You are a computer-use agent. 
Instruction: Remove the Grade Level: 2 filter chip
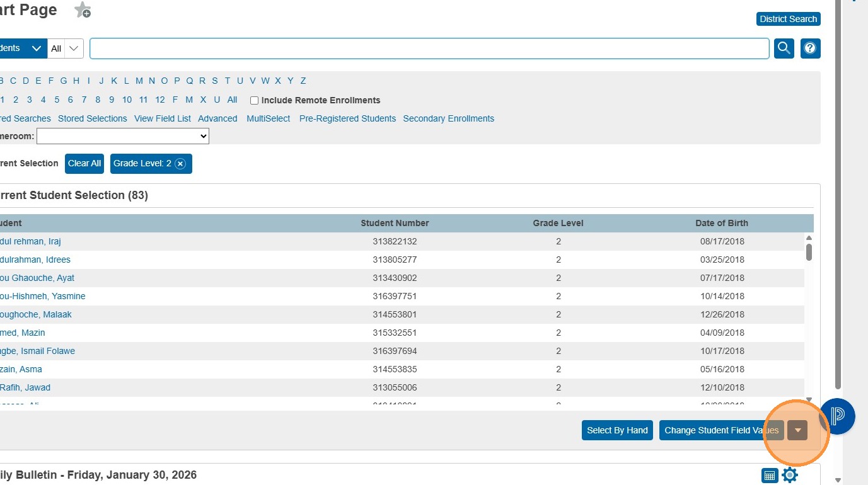[x=180, y=164]
